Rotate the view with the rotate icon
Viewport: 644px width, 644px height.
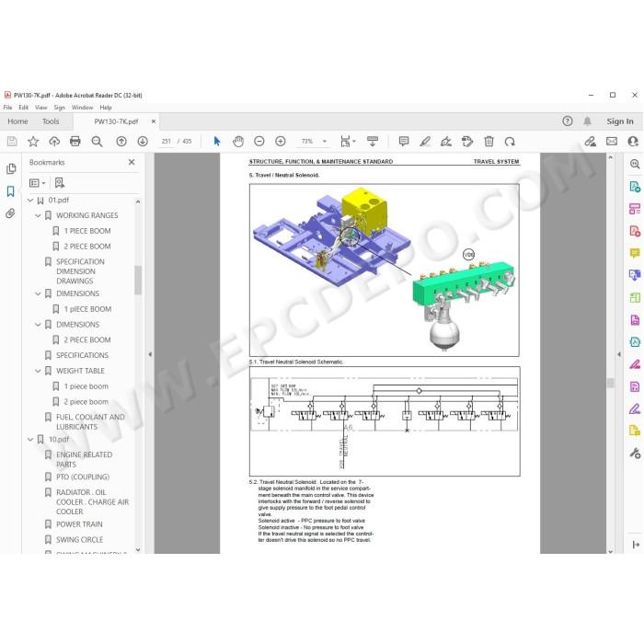[510, 142]
